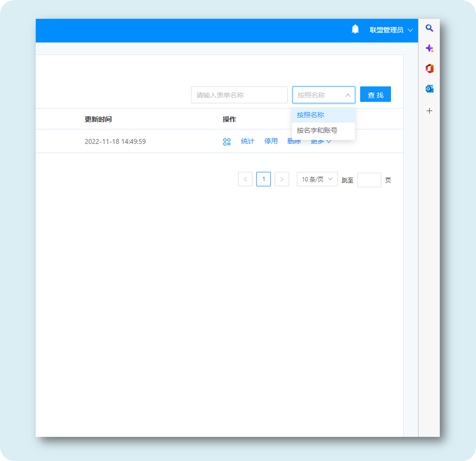Click the 停用 link
The height and width of the screenshot is (461, 476).
point(271,141)
